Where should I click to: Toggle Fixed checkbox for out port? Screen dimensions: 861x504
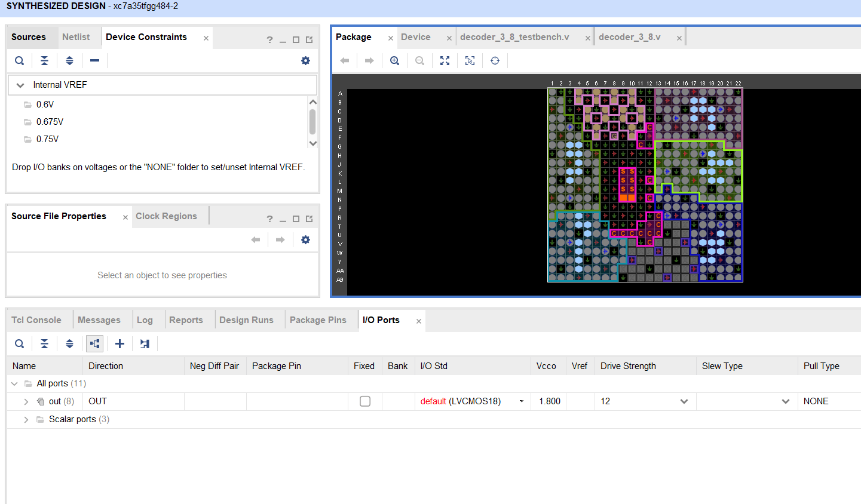click(x=365, y=401)
